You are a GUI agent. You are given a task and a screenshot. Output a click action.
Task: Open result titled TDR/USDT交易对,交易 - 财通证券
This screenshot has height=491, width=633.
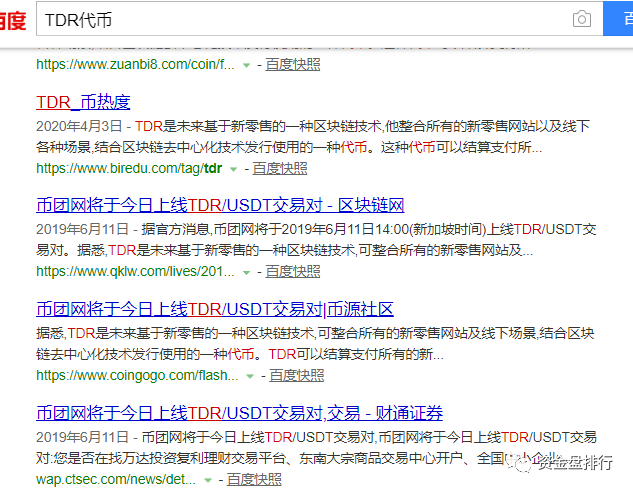[239, 413]
